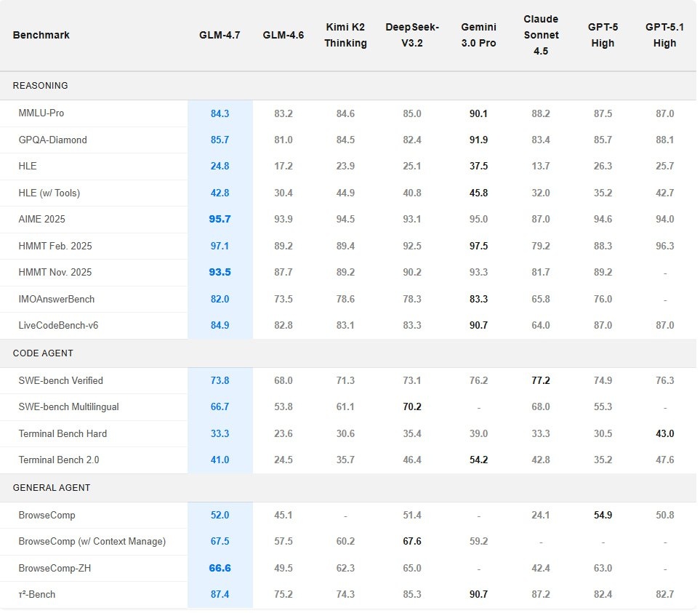Click GLM-4.7 MMLU-Pro score 84.3
This screenshot has height=613, width=700.
click(220, 113)
